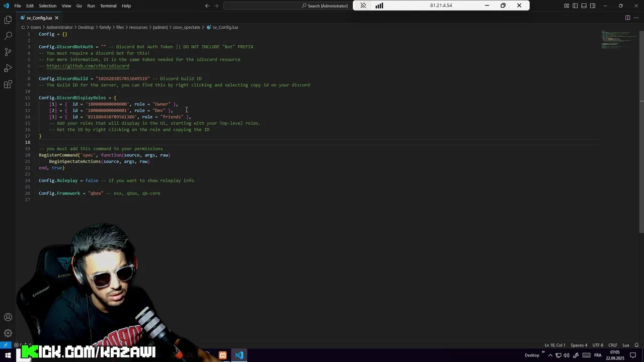Image resolution: width=644 pixels, height=362 pixels.
Task: Change the UTF-8 encoding
Action: (598, 345)
